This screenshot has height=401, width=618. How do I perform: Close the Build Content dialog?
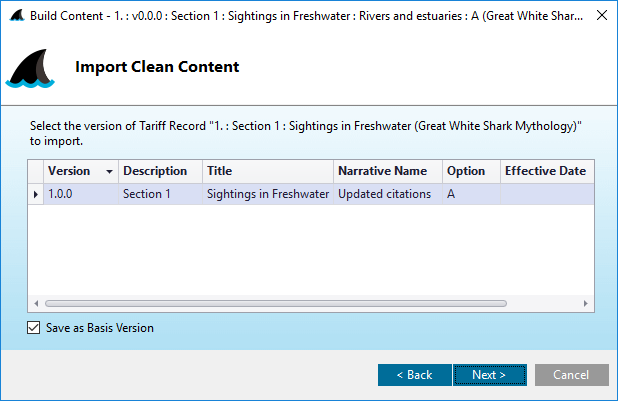tap(602, 15)
